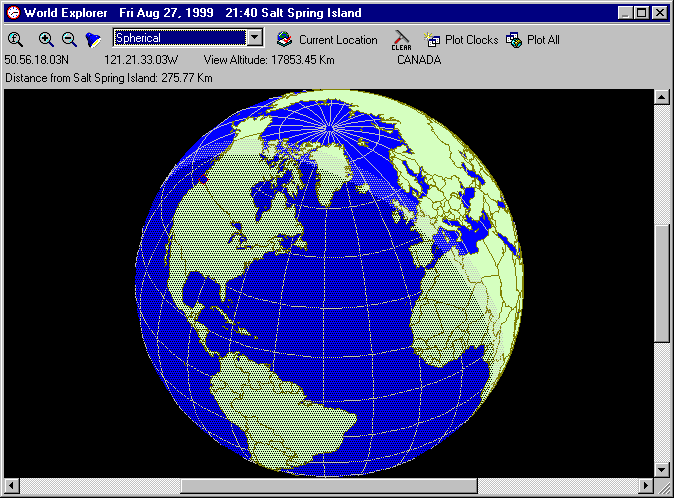
Task: Click the CANADA country label
Action: [419, 60]
